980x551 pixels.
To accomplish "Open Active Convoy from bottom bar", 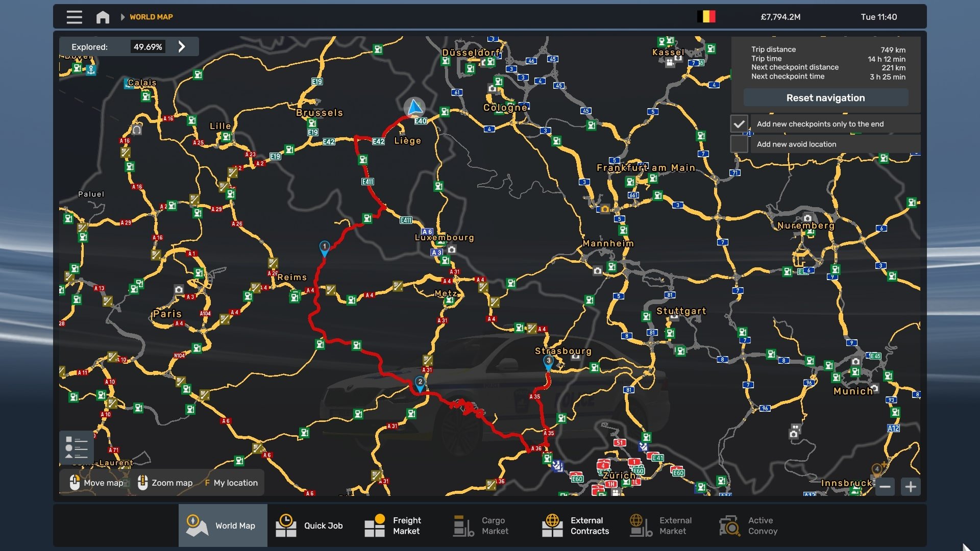I will pos(749,525).
